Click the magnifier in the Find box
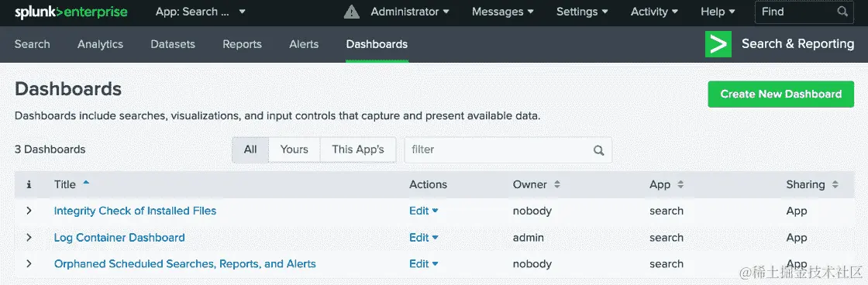 842,12
